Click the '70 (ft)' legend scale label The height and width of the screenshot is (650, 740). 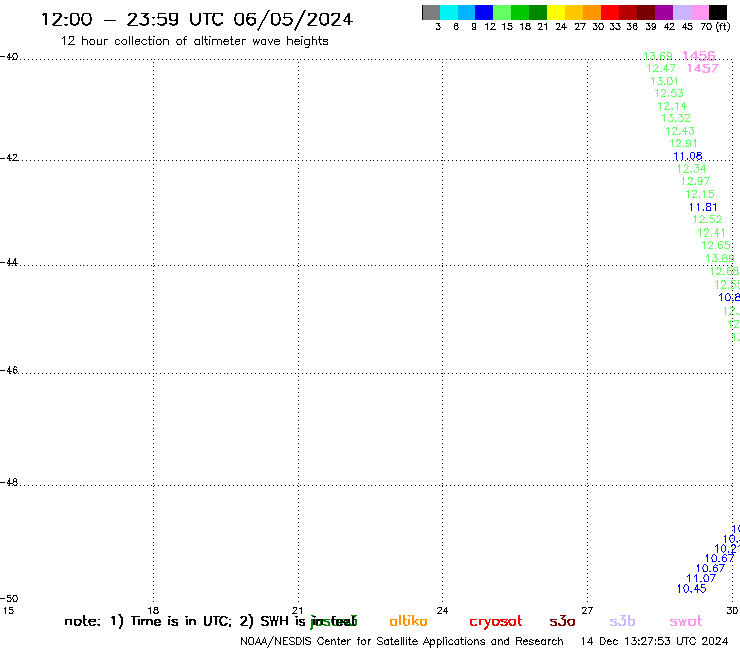(x=715, y=27)
